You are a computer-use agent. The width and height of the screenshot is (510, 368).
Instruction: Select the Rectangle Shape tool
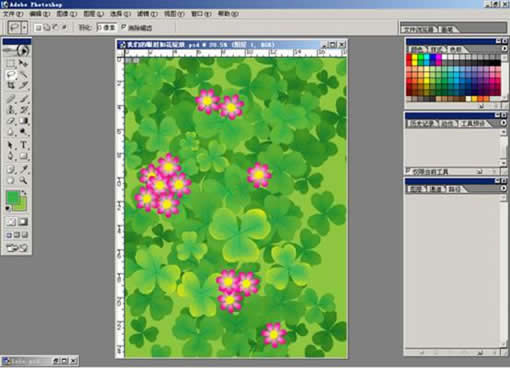pos(23,156)
